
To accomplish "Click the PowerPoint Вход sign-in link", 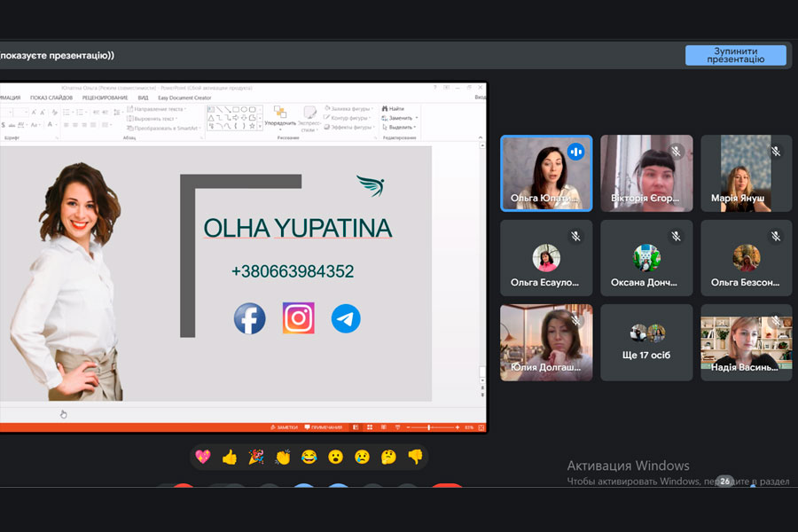I will (481, 98).
